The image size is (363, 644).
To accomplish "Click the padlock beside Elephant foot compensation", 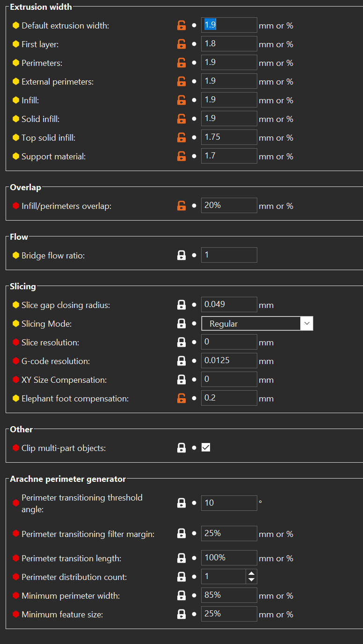I will pos(181,398).
